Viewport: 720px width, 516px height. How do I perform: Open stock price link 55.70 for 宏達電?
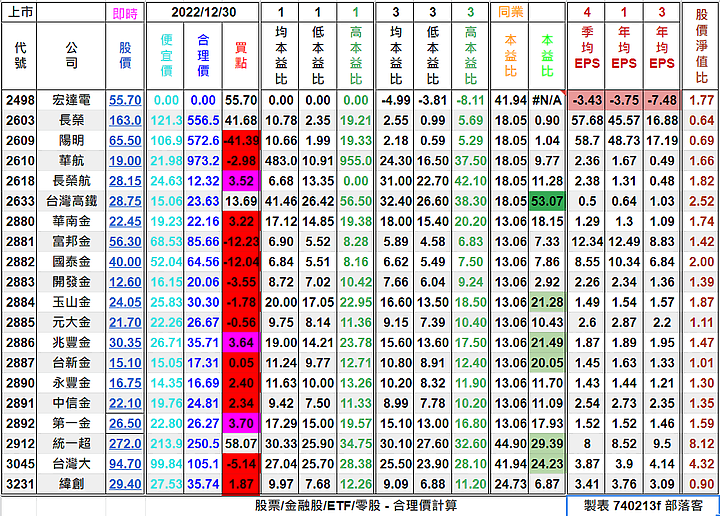[125, 100]
